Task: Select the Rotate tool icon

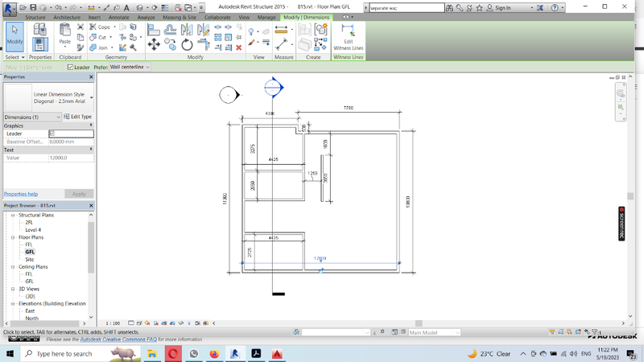Action: pyautogui.click(x=187, y=45)
